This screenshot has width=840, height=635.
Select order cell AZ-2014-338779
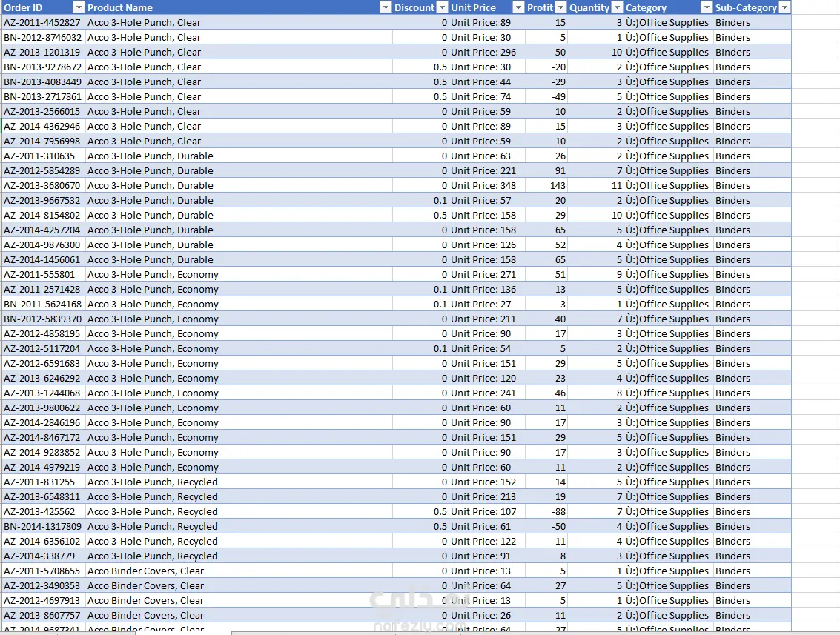point(43,556)
